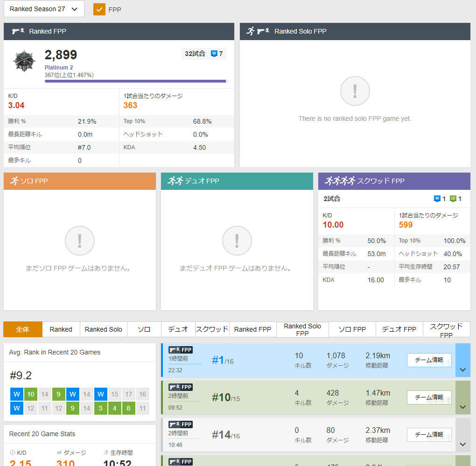Expand the #1/16 match details
The width and height of the screenshot is (476, 466).
[x=462, y=369]
